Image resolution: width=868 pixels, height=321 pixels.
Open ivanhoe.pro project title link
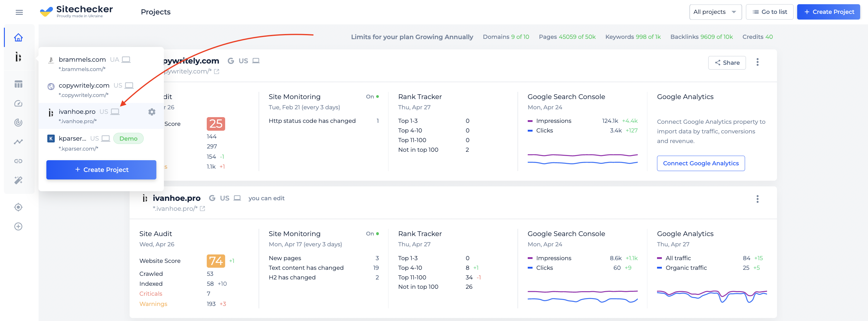coord(177,198)
